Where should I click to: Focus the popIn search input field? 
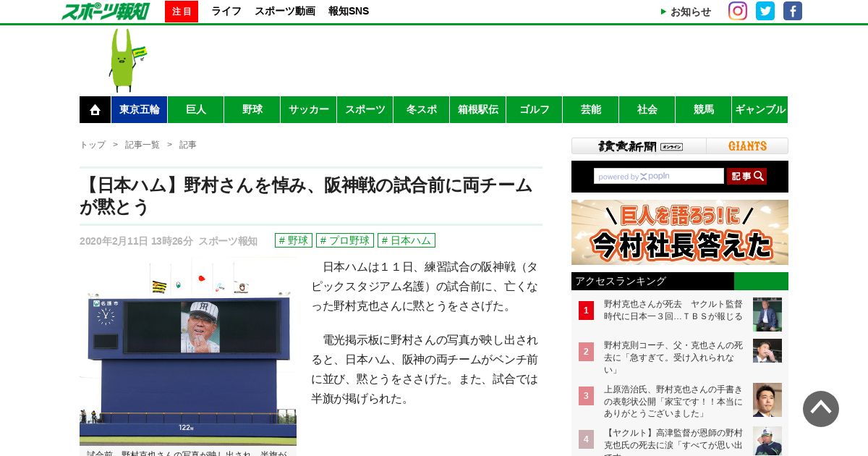pos(659,176)
